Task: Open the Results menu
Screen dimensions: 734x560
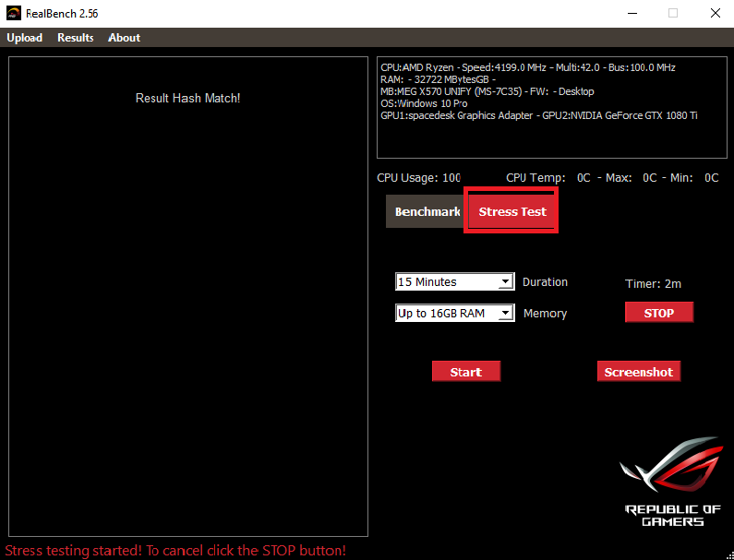Action: [76, 38]
